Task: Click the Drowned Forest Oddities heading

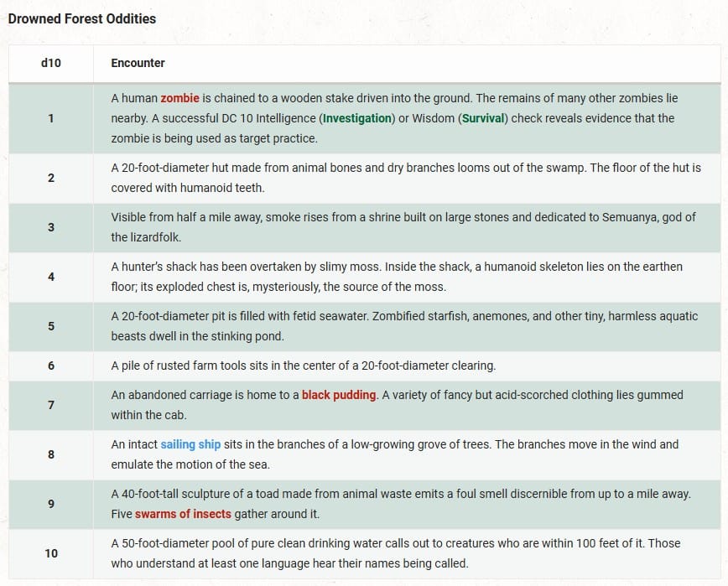Action: coord(81,18)
